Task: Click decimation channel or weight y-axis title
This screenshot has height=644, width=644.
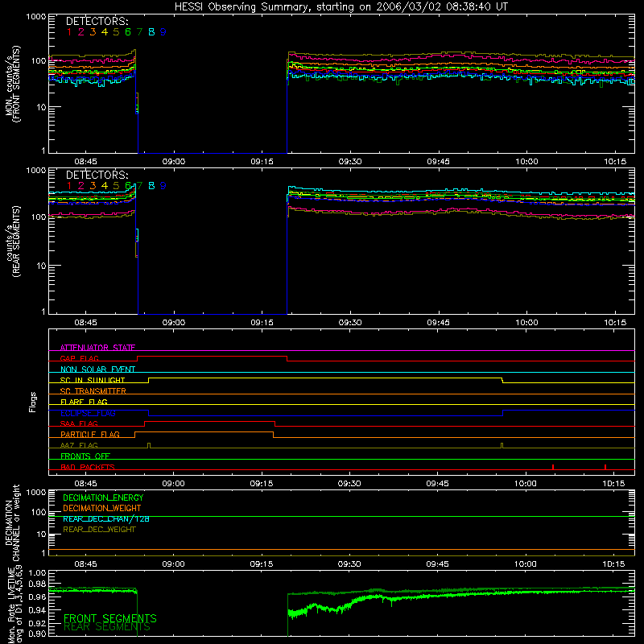Action: pyautogui.click(x=13, y=522)
